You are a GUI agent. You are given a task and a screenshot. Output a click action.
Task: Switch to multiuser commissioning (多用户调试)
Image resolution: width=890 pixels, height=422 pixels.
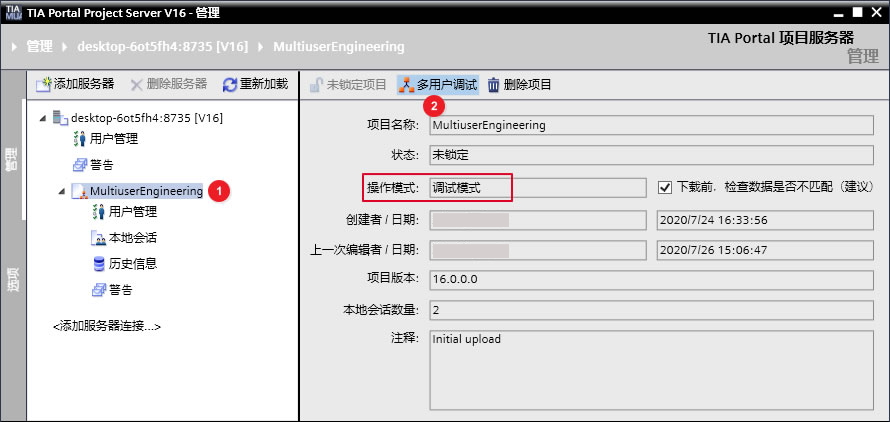[x=438, y=85]
